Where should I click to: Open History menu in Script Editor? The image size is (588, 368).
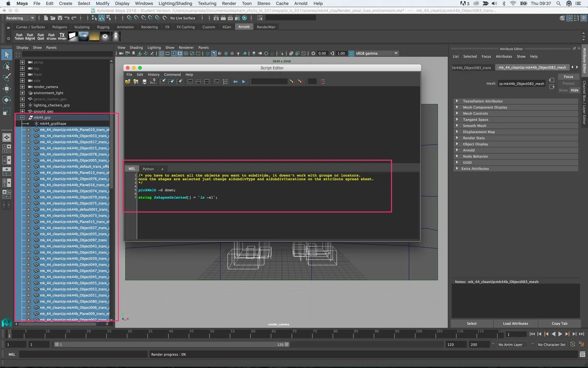click(x=154, y=75)
